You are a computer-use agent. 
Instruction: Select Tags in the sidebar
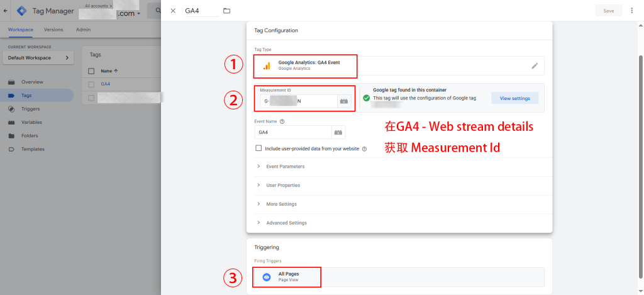(37, 96)
